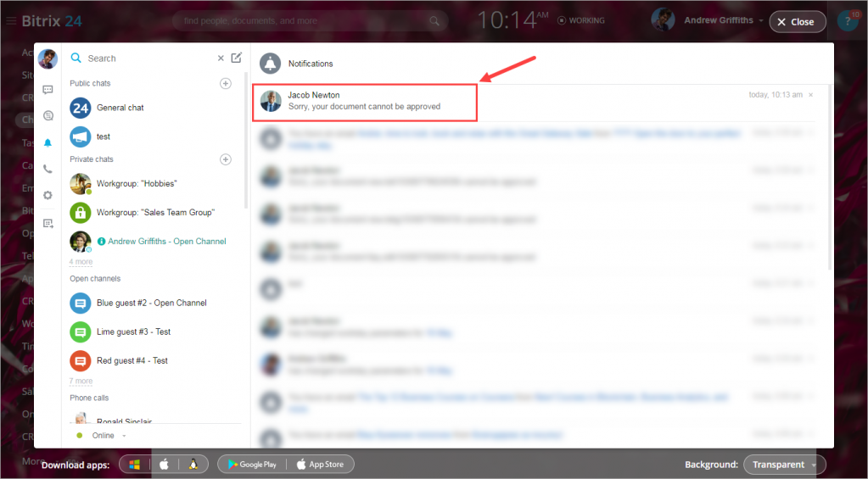Add a new public chat
The height and width of the screenshot is (479, 868).
tap(226, 84)
